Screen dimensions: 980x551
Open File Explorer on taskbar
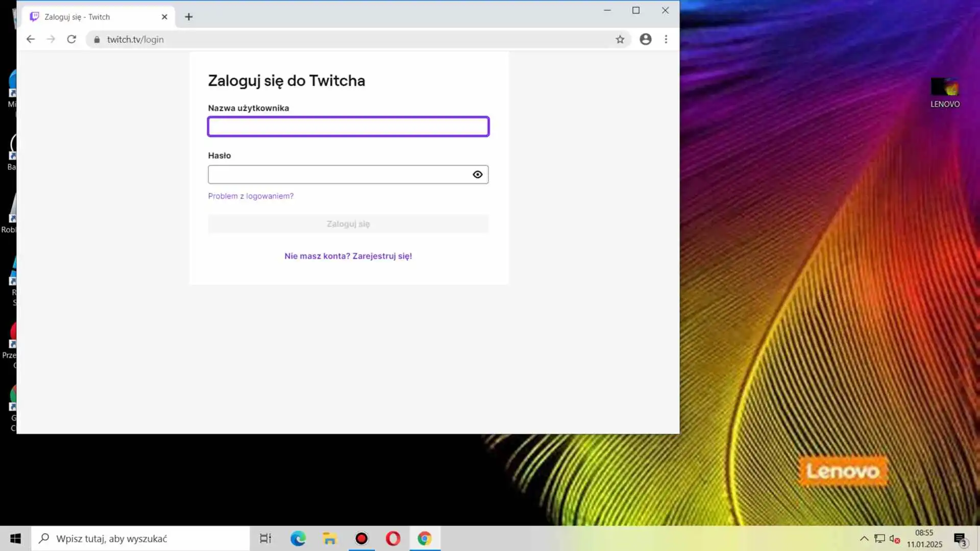[330, 538]
